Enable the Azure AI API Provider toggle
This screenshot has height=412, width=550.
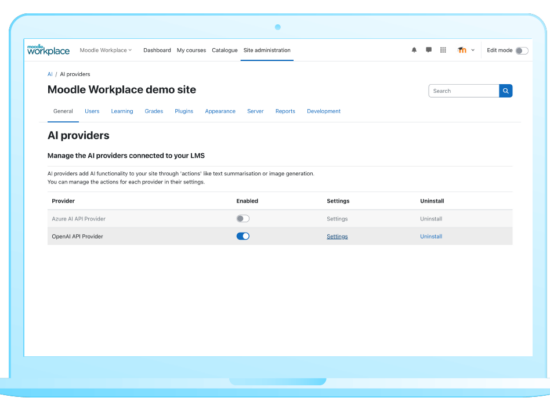(x=243, y=219)
